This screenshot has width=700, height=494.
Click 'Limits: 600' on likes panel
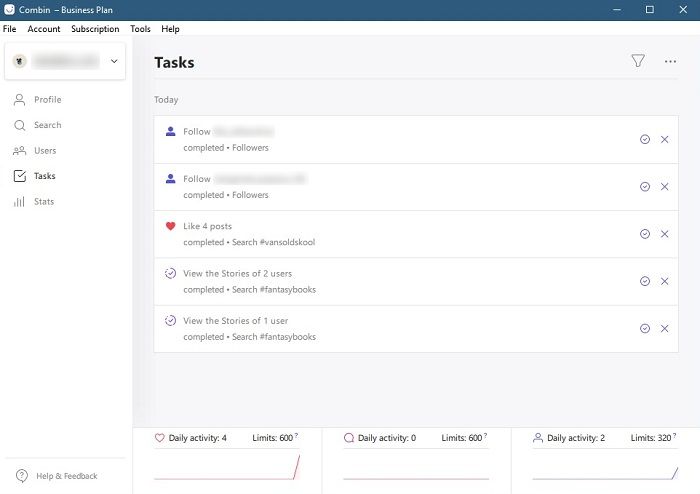[x=273, y=438]
